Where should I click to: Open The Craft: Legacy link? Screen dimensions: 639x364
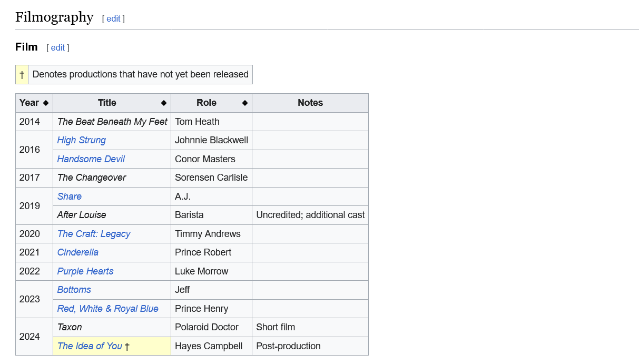tap(93, 234)
